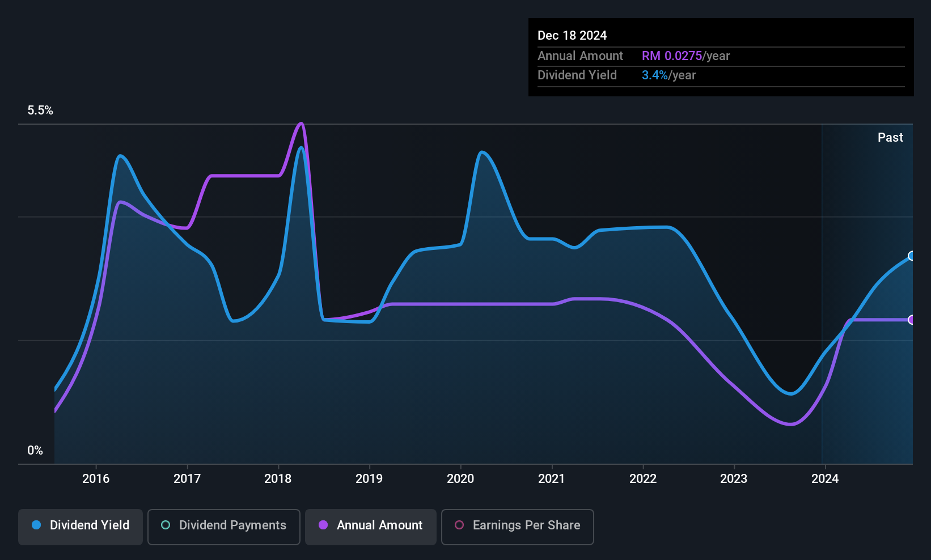Click the 3.4% dividend yield value
The height and width of the screenshot is (560, 931).
point(655,75)
